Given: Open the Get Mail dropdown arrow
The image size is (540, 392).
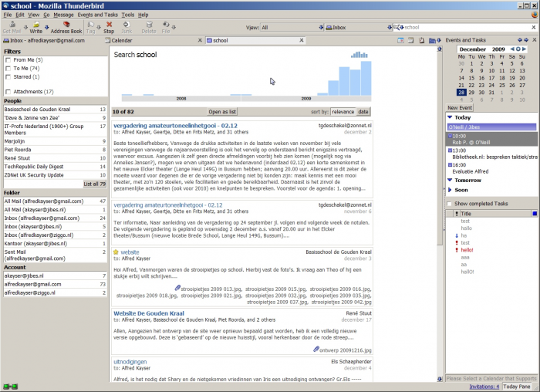Looking at the screenshot, I should coord(25,27).
